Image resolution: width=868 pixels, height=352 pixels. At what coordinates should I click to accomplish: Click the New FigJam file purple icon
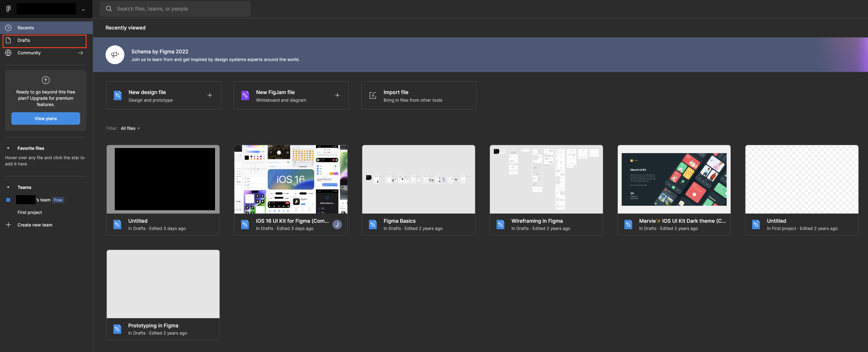(245, 95)
